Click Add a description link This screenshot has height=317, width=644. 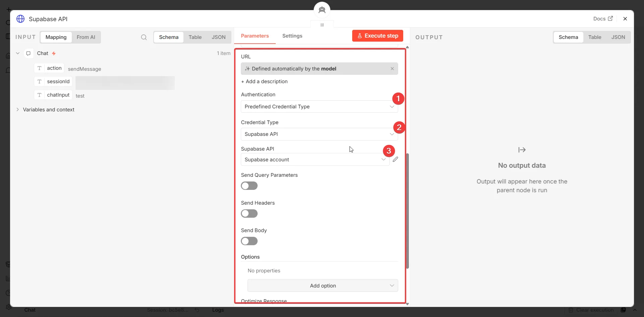(x=264, y=82)
